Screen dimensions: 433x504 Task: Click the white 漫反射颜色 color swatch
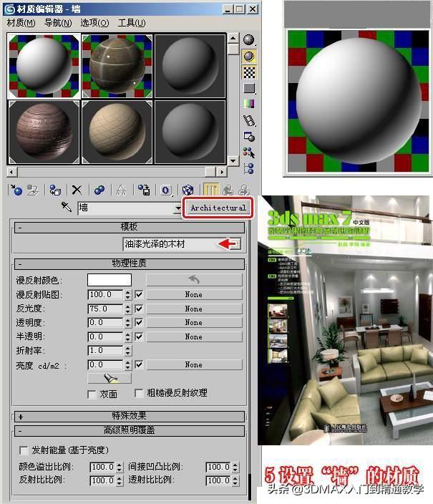tap(109, 280)
